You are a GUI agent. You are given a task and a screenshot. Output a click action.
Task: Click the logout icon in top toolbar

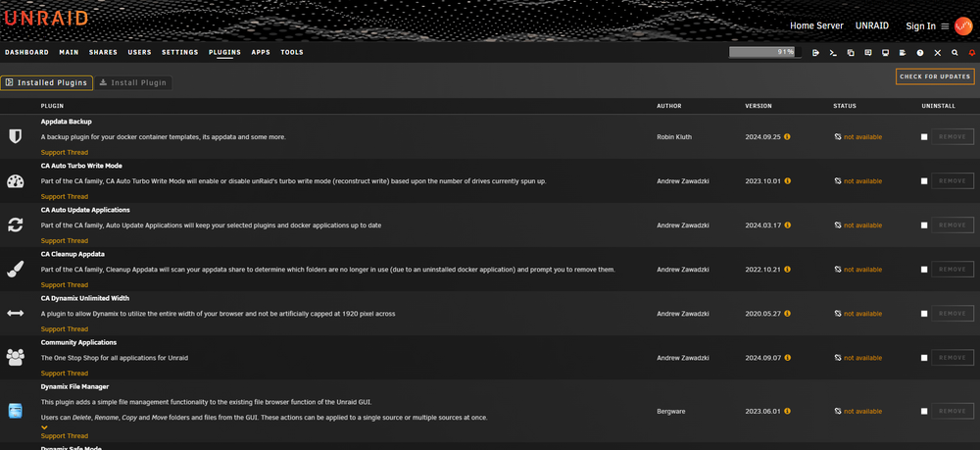pos(815,53)
